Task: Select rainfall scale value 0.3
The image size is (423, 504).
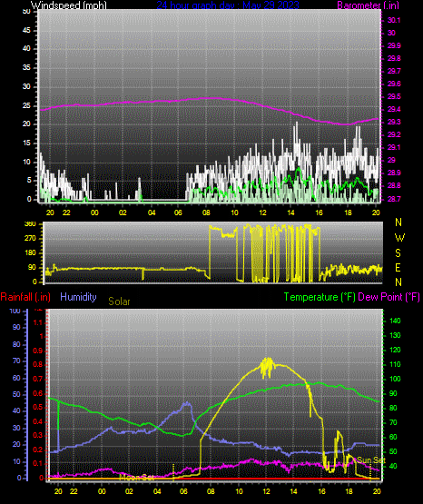Action: (38, 435)
